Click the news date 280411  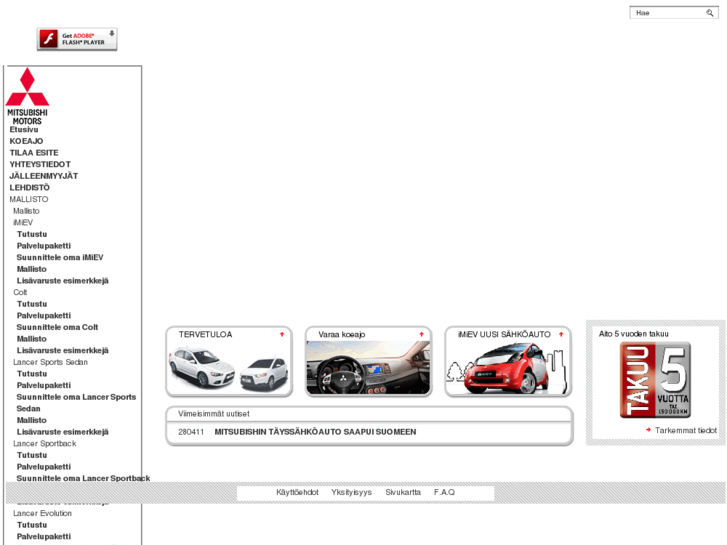(191, 432)
